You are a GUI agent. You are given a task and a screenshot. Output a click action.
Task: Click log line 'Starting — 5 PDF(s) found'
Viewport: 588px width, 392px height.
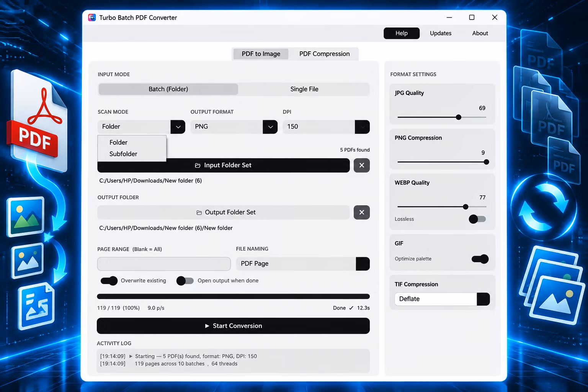click(196, 356)
